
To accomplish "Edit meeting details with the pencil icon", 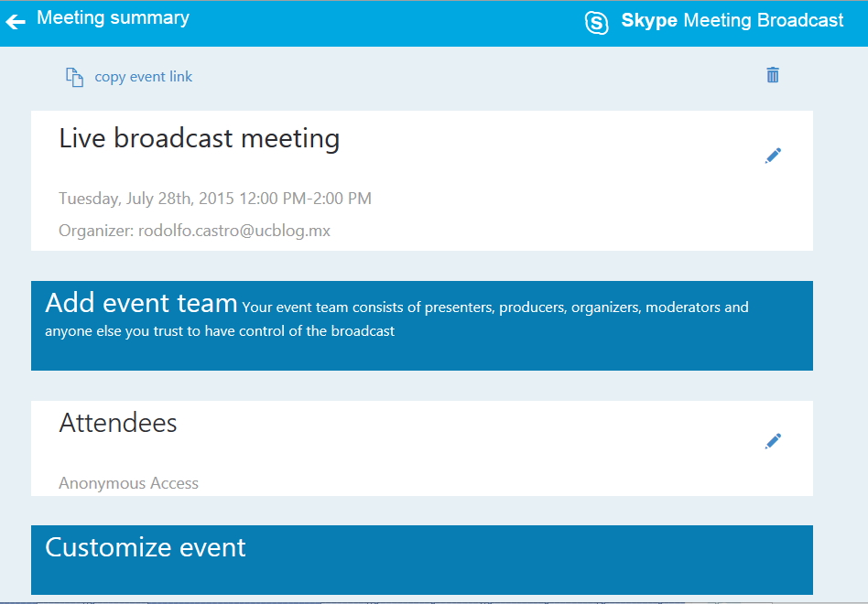I will pos(774,156).
